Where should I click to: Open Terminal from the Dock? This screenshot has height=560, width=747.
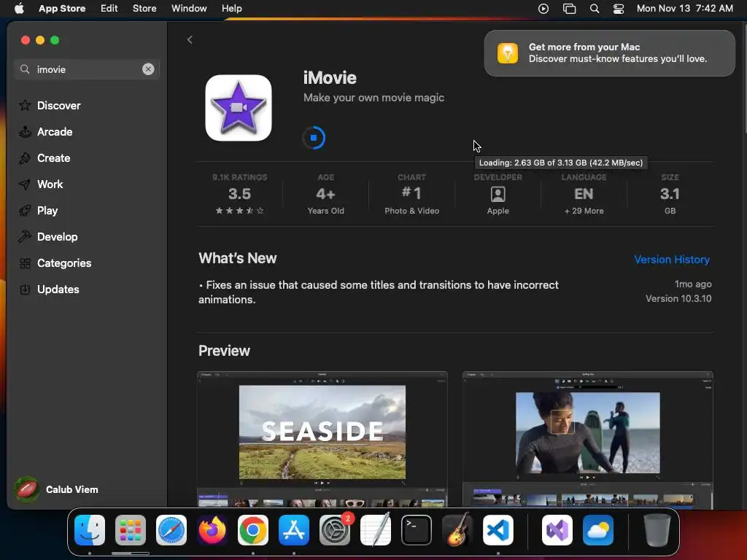tap(417, 530)
